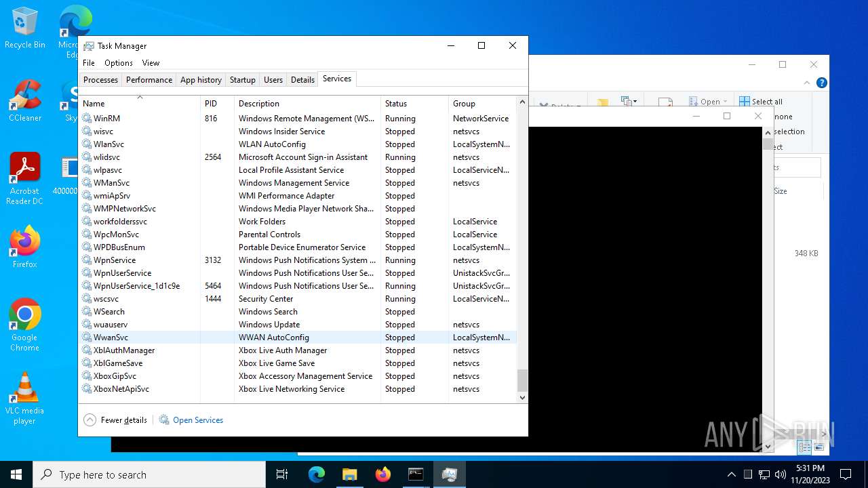
Task: Open Task View in the taskbar
Action: pyautogui.click(x=282, y=474)
